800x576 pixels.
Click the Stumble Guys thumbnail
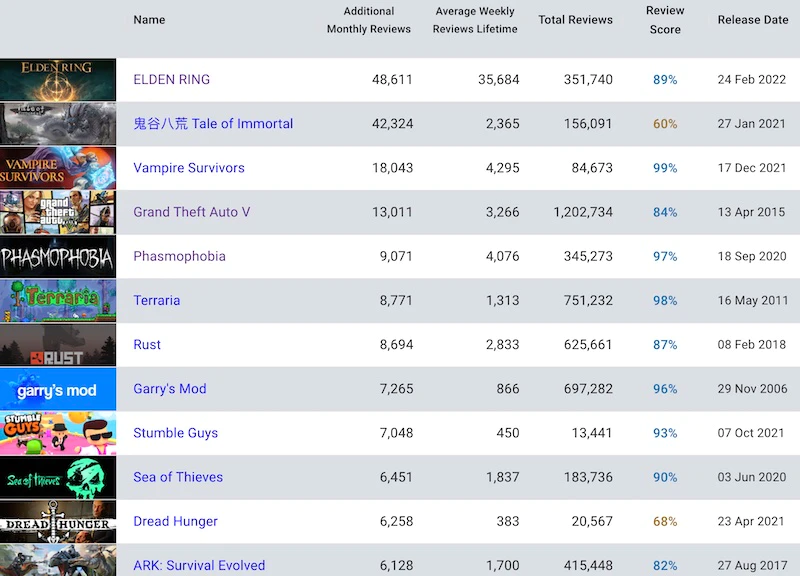58,433
